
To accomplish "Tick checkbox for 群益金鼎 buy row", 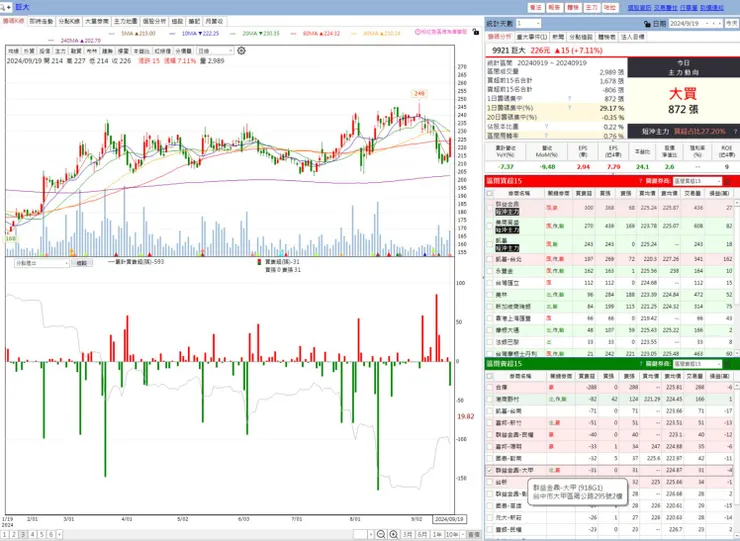I will point(489,208).
